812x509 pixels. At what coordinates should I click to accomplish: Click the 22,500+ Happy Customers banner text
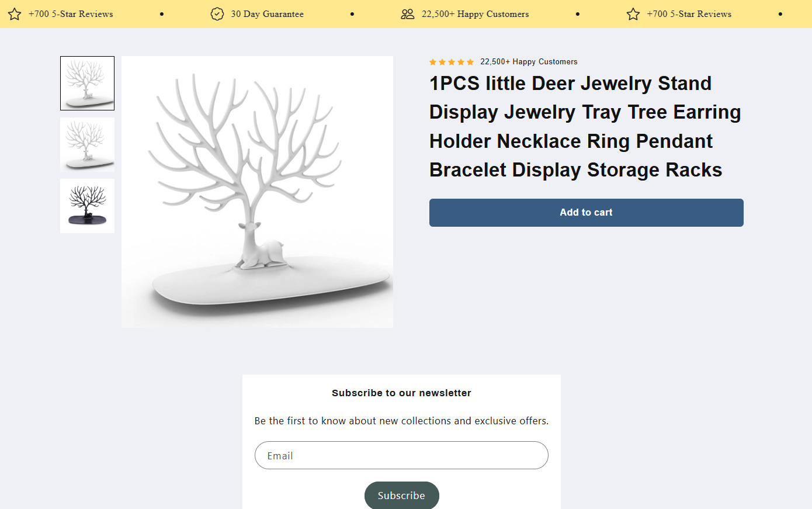(x=476, y=14)
